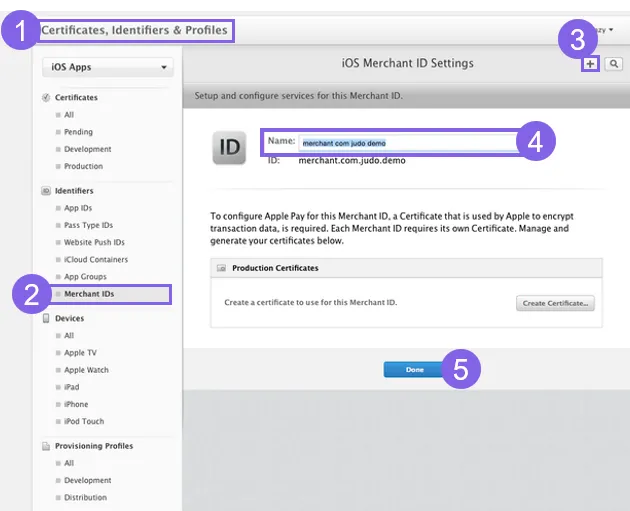630x511 pixels.
Task: Select All under Provisioning Profiles
Action: click(69, 463)
